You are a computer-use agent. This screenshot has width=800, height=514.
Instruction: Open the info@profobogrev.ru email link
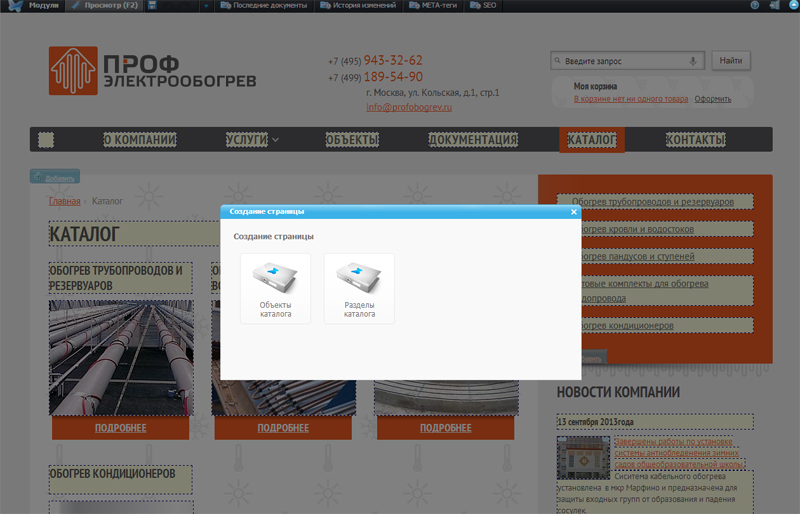coord(409,107)
